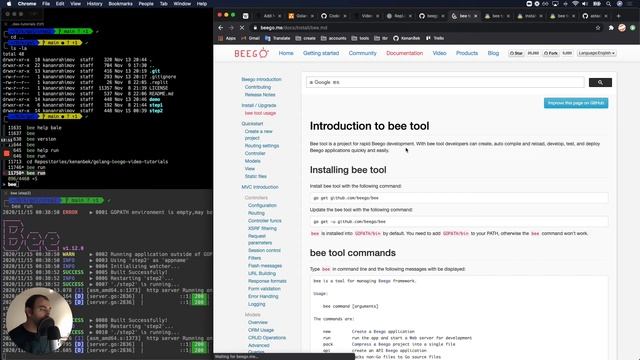Image resolution: width=640 pixels, height=360 pixels.
Task: Open Controller funcs in sidebar
Action: tap(264, 221)
